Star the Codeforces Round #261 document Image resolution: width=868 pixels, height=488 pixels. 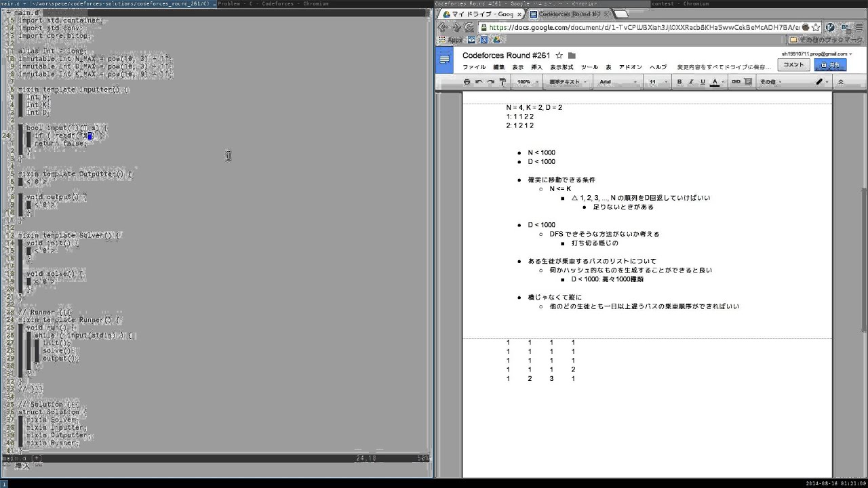tap(559, 56)
